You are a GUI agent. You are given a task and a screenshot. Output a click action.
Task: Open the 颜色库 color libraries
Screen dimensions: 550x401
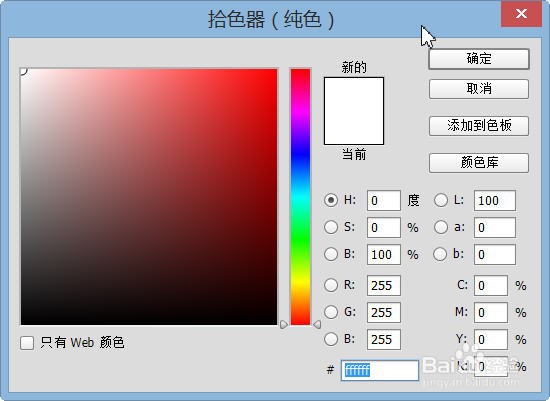click(x=479, y=163)
